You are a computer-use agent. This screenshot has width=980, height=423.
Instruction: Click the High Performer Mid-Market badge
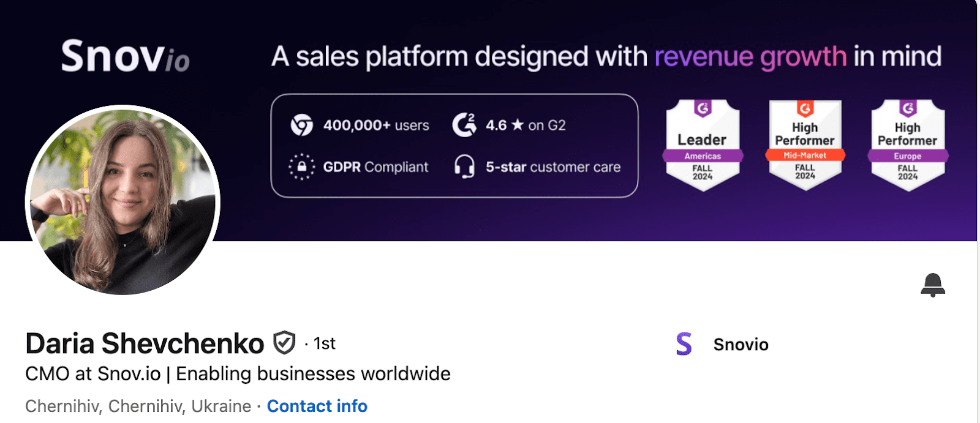[x=805, y=146]
